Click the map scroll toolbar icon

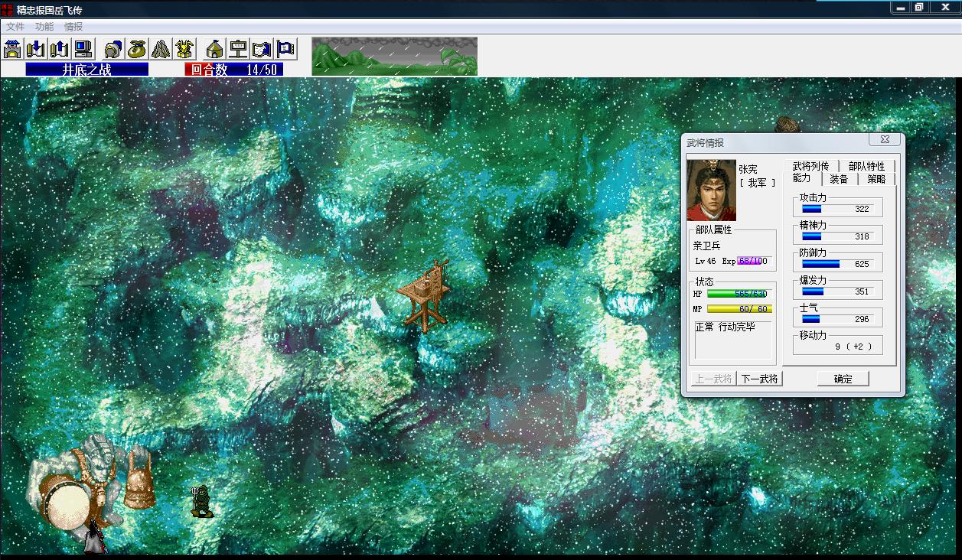(x=263, y=49)
